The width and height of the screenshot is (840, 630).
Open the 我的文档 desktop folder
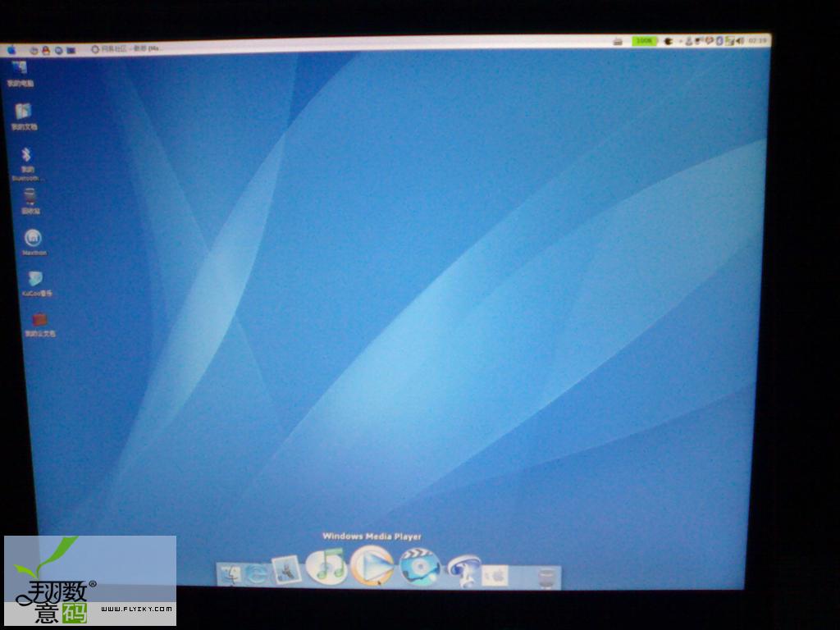click(x=24, y=116)
